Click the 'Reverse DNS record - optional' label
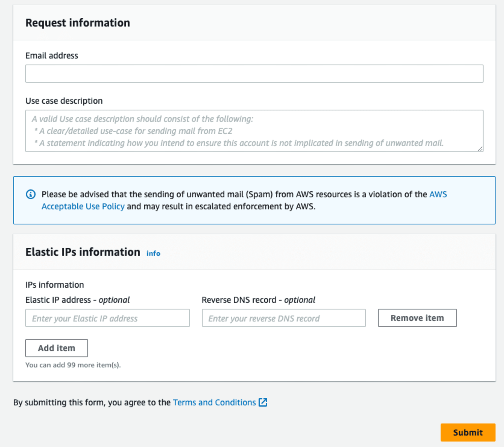The width and height of the screenshot is (504, 447). pos(258,300)
